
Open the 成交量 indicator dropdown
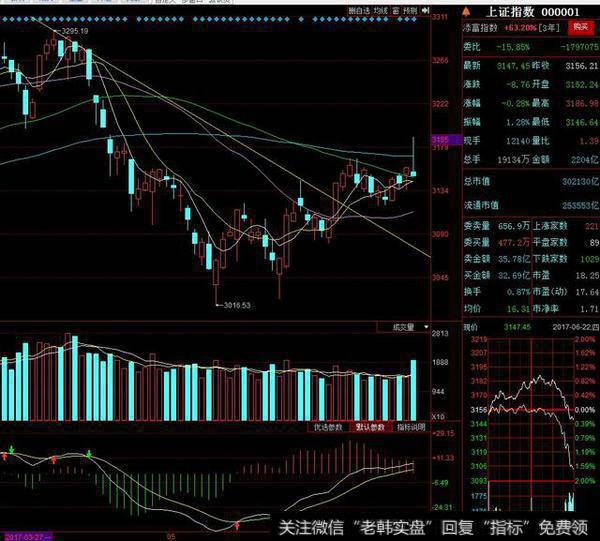coord(400,327)
